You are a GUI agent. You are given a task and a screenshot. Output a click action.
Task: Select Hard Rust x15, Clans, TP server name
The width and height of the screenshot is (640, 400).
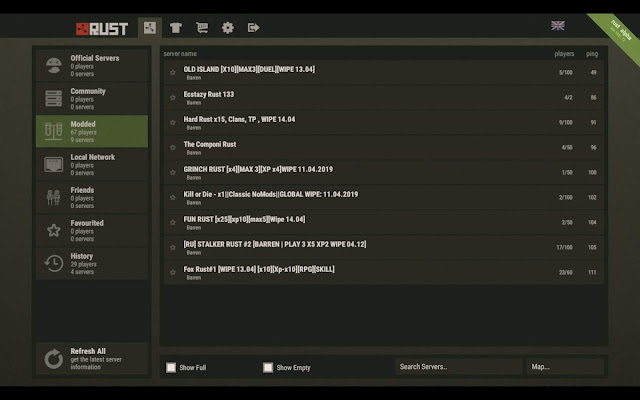tap(239, 119)
